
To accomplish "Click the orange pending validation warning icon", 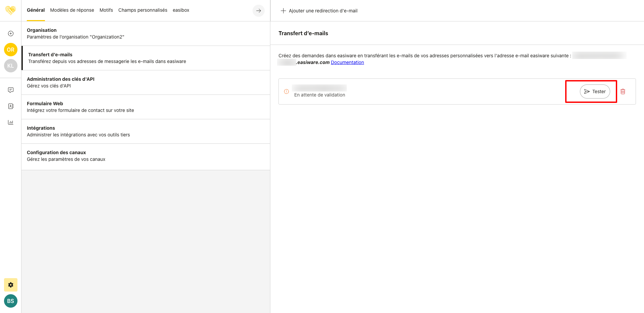I will pos(286,91).
